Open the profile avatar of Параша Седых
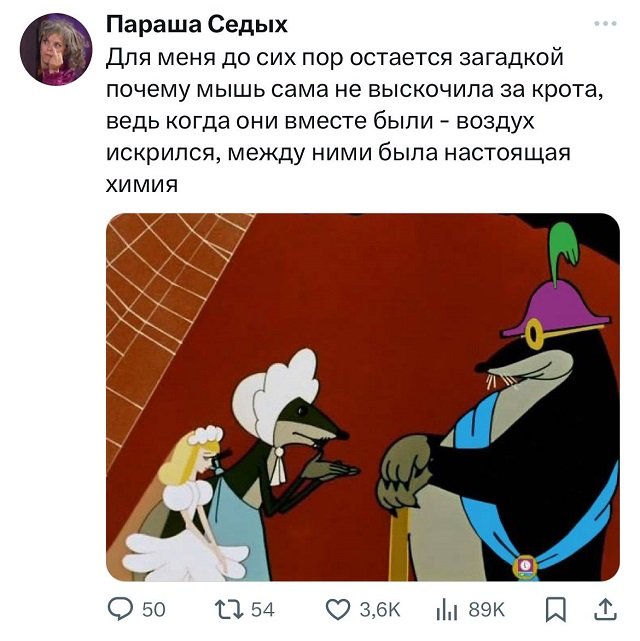 coord(56,49)
